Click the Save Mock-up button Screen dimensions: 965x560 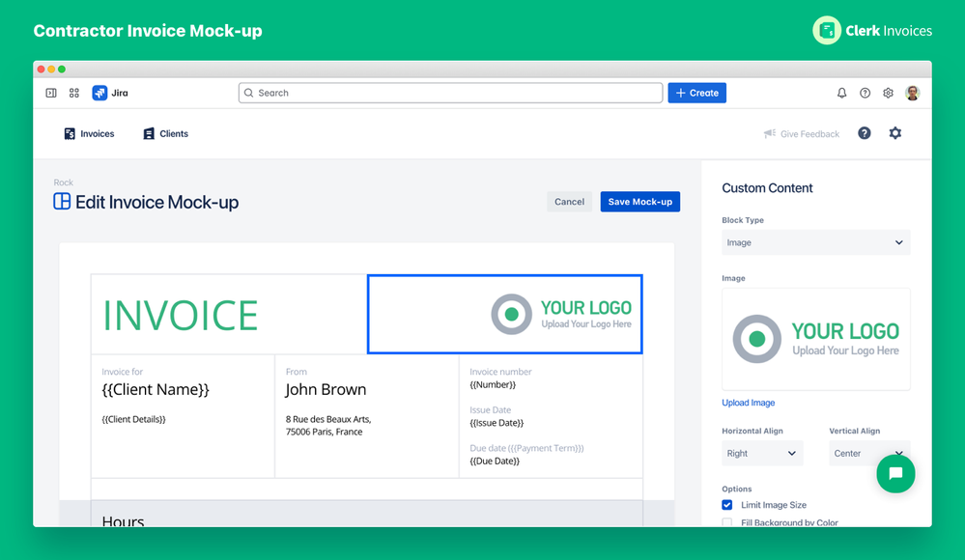click(639, 201)
